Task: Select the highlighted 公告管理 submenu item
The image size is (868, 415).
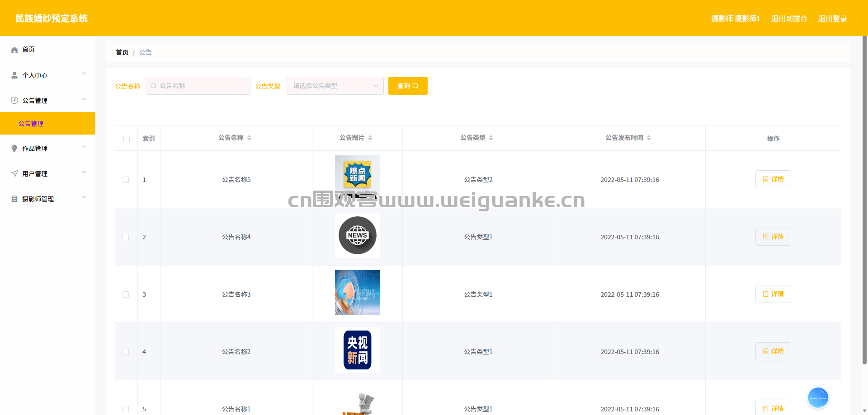Action: tap(47, 123)
